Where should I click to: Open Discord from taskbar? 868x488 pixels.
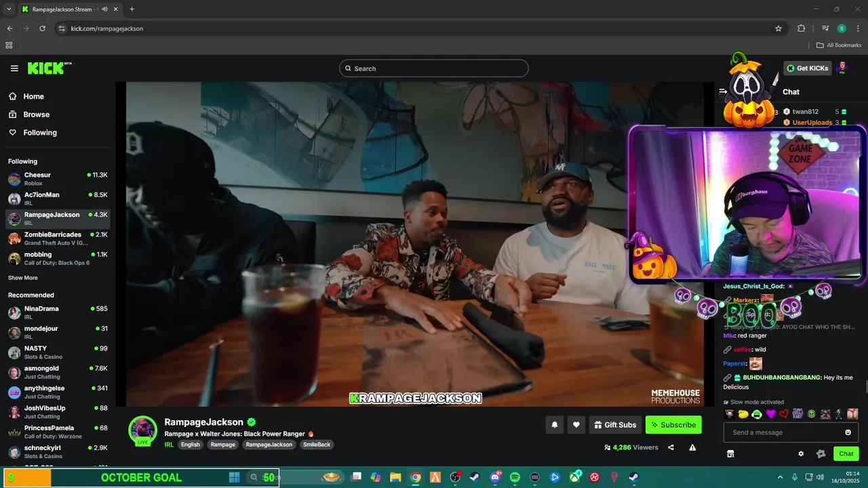click(x=495, y=477)
